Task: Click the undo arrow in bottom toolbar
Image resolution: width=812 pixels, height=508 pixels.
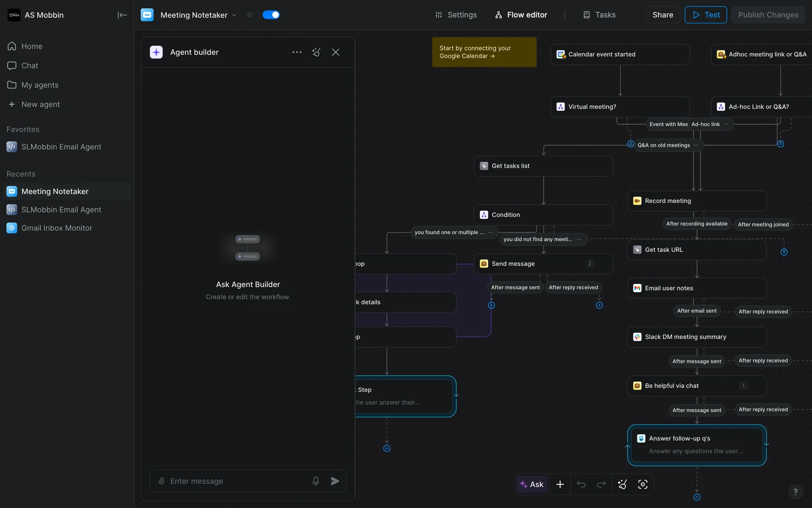Action: pyautogui.click(x=581, y=484)
